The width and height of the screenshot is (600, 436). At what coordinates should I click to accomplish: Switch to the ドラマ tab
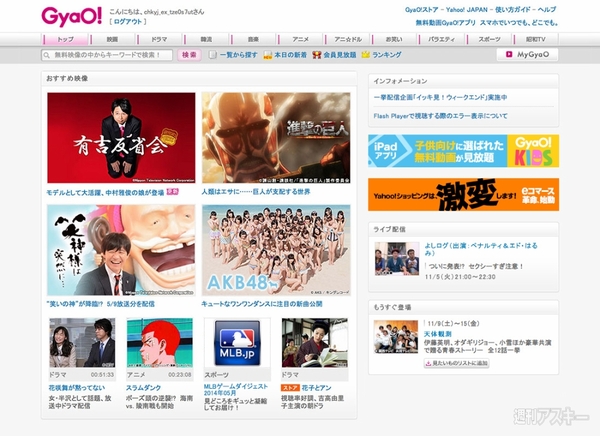tap(159, 39)
